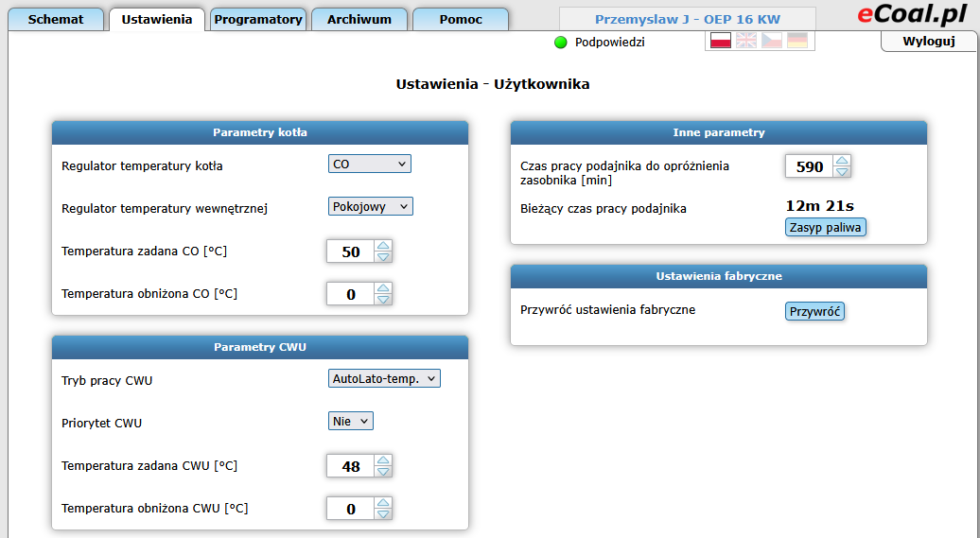Viewport: 980px width, 538px height.
Task: Choose the Czech flag language option
Action: (x=772, y=41)
